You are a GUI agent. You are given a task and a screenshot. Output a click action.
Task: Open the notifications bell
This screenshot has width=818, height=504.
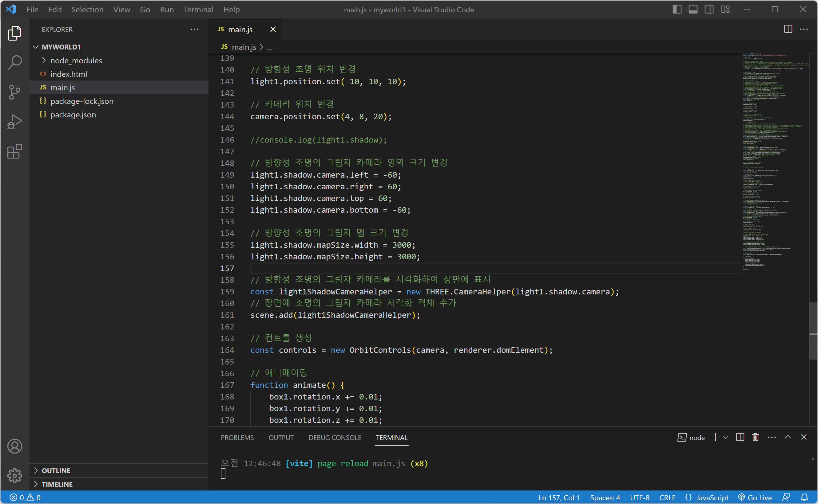(804, 497)
